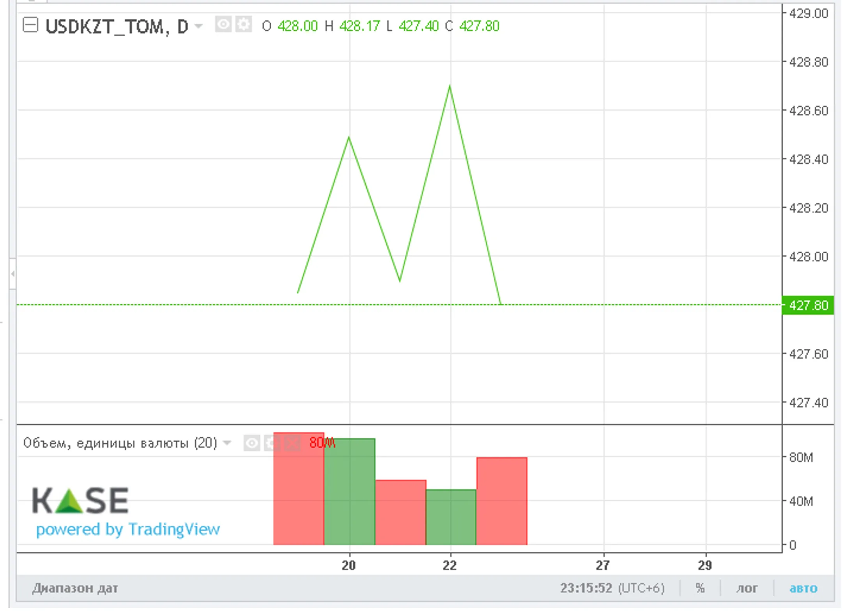Open the powered by TradingView link
Image resolution: width=842 pixels, height=616 pixels.
[128, 530]
